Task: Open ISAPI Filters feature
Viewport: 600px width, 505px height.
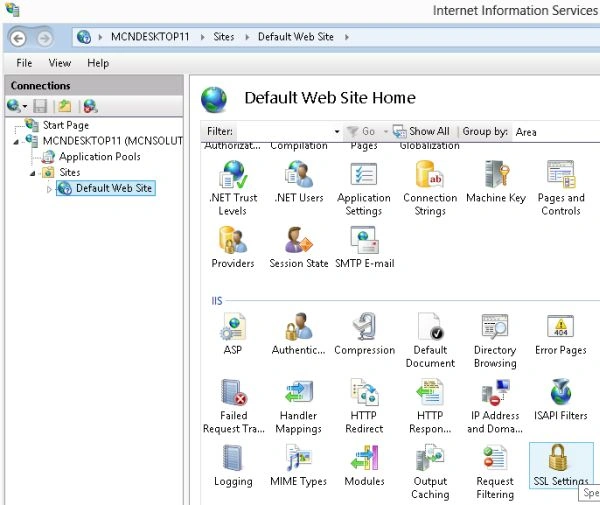Action: [561, 400]
